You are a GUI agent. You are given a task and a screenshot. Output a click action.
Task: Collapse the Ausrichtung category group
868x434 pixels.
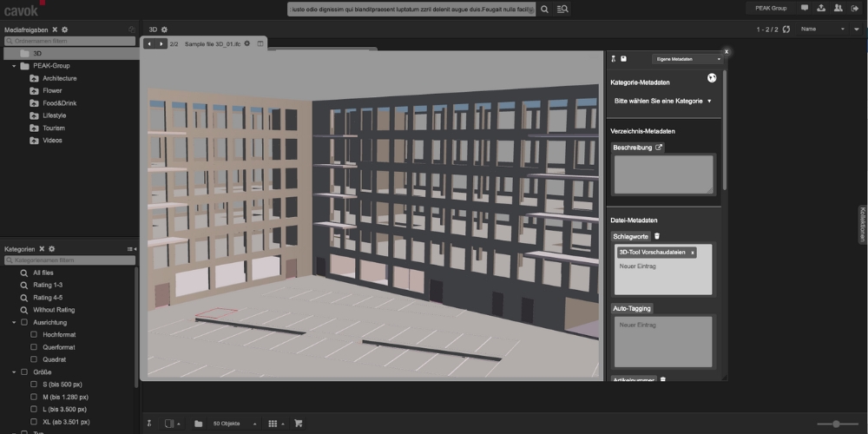point(14,322)
